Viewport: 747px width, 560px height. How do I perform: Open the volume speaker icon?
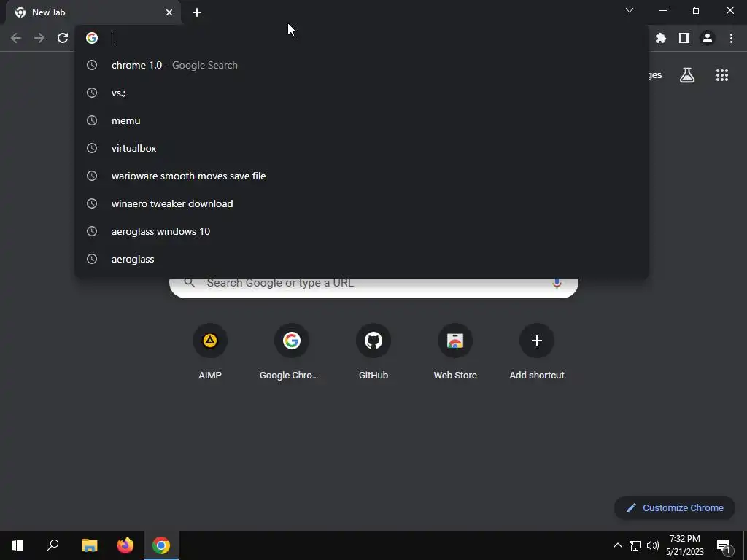(x=653, y=545)
